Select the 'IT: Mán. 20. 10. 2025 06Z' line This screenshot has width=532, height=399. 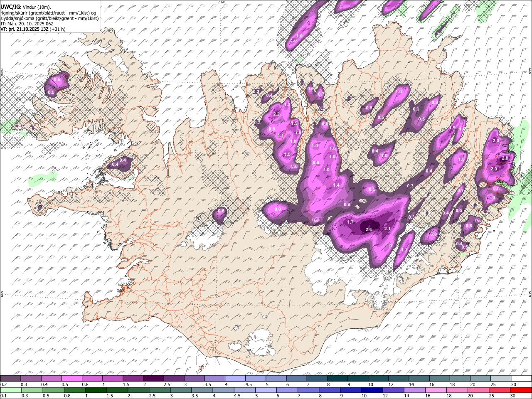pyautogui.click(x=27, y=24)
